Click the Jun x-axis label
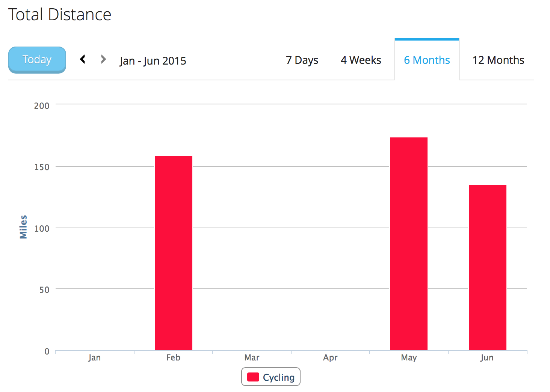Screen dimensions: 550x392 click(487, 357)
